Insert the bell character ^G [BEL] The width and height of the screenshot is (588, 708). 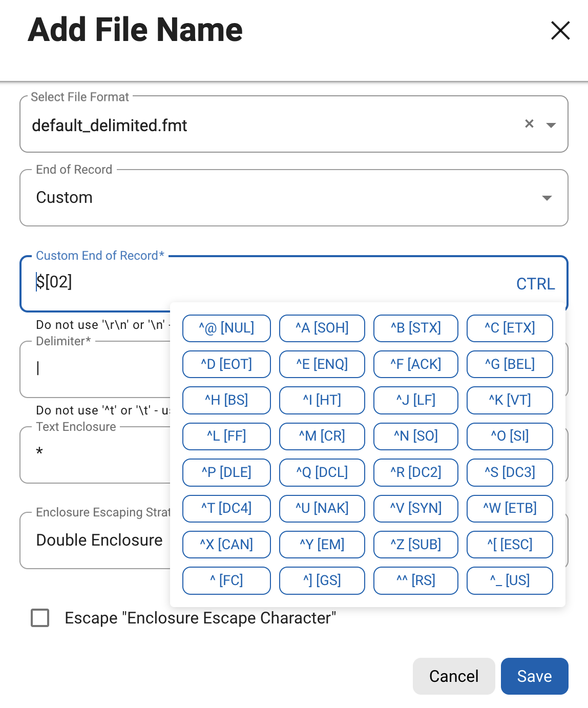click(x=509, y=364)
